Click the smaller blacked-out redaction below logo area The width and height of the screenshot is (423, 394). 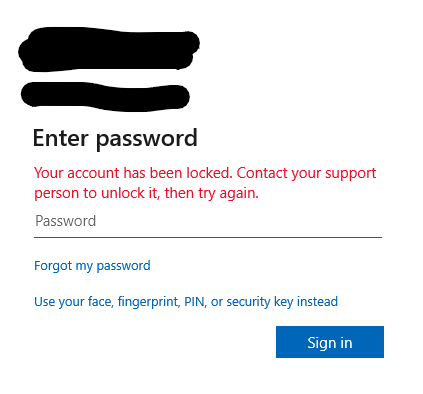click(x=105, y=96)
